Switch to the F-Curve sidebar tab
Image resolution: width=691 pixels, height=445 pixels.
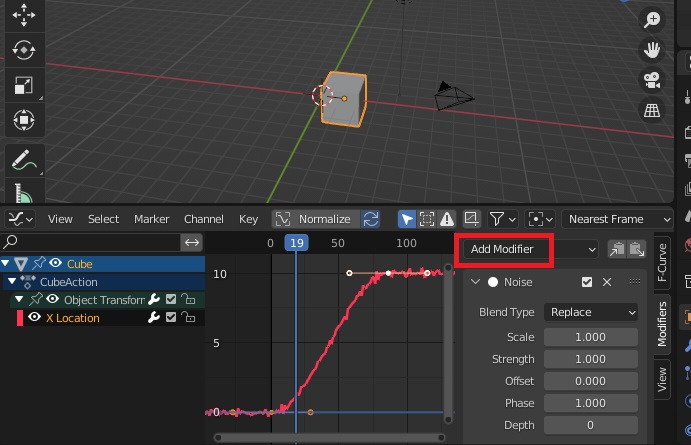click(x=662, y=263)
